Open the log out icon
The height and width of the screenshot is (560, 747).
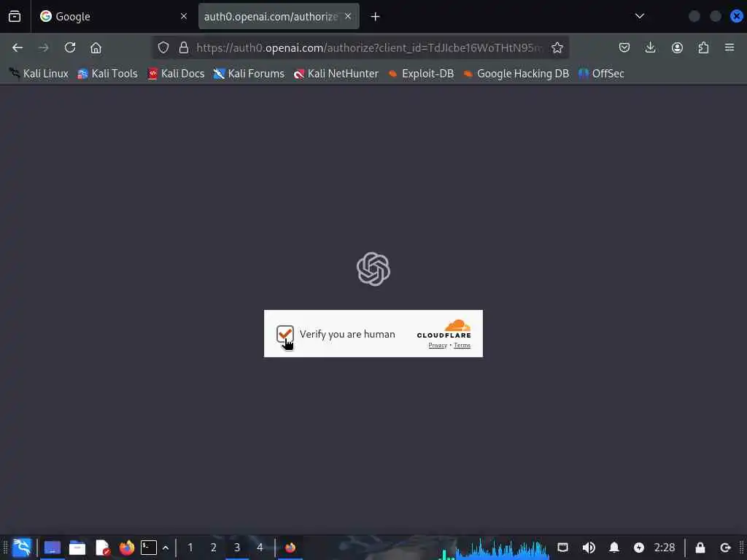[725, 548]
